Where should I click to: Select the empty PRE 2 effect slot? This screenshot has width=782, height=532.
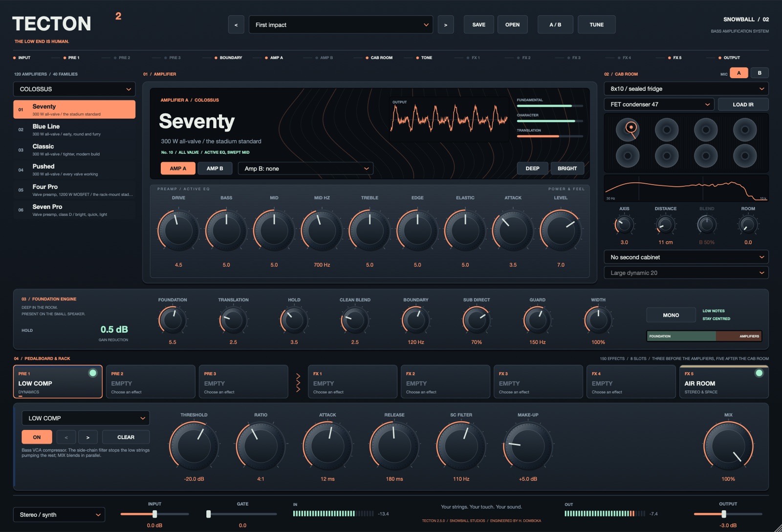(x=151, y=382)
